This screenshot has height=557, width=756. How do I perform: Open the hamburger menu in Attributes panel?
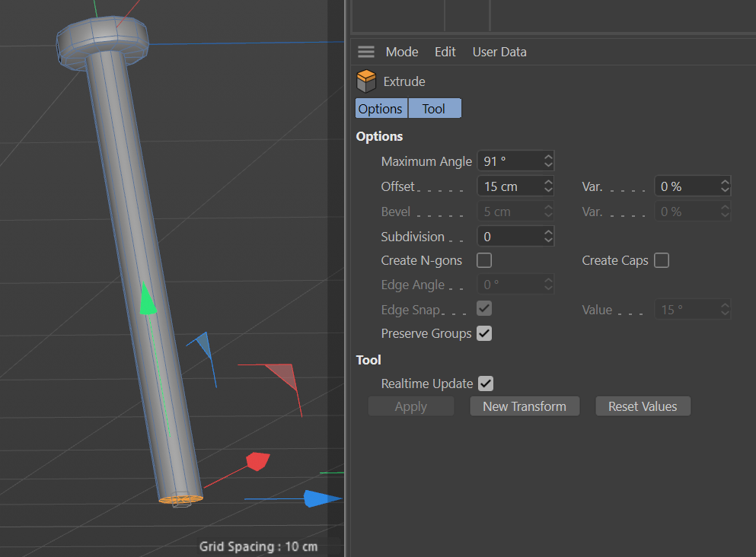pyautogui.click(x=366, y=52)
